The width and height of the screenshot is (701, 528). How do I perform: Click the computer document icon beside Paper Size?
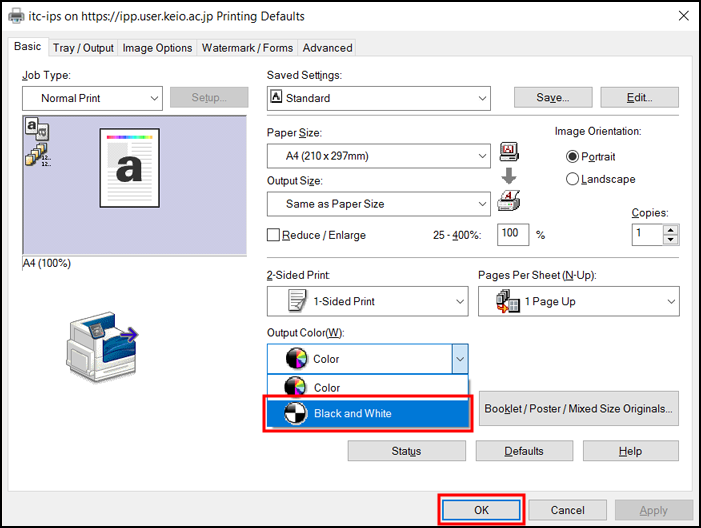(509, 152)
